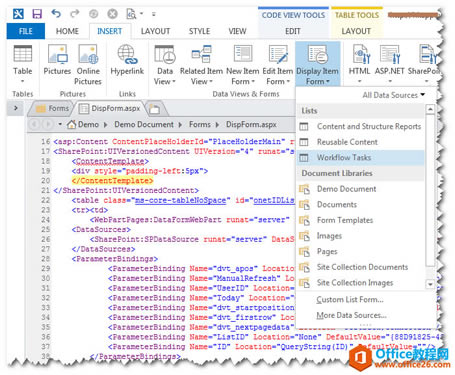
Task: Click More Data Sources... option
Action: 351,315
